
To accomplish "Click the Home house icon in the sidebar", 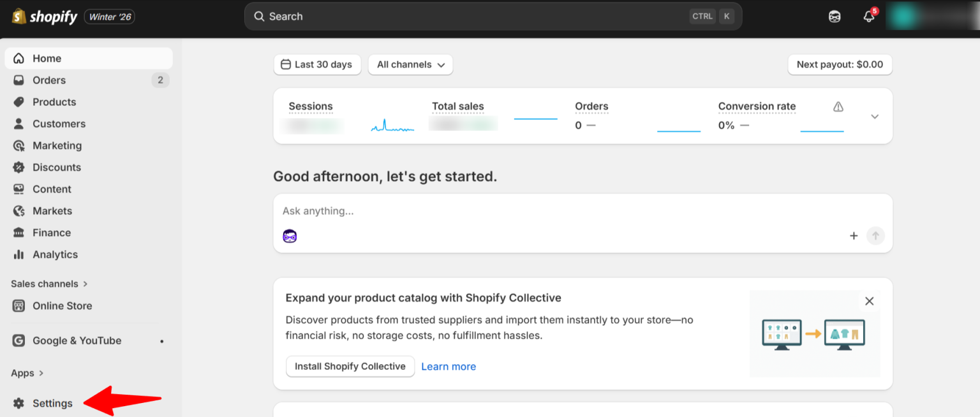I will 19,58.
